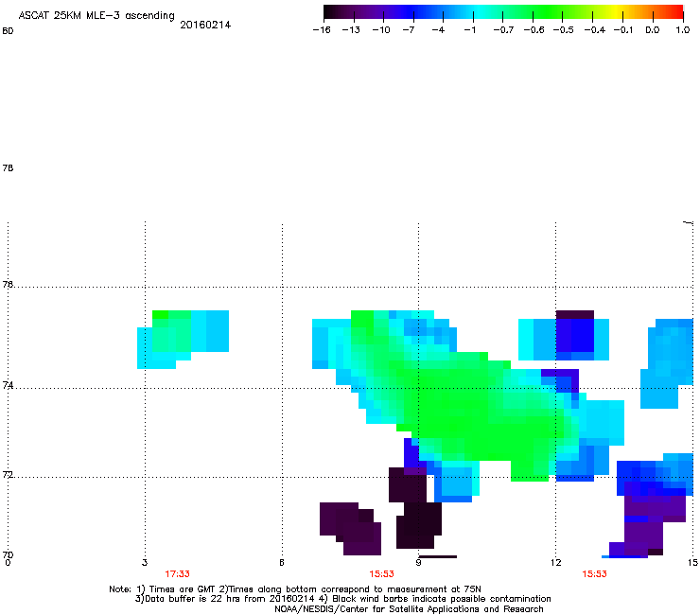The height and width of the screenshot is (615, 700).
Task: Click the title text 'ASCAT 25KM MLE-3 ascending'
Action: [x=96, y=16]
